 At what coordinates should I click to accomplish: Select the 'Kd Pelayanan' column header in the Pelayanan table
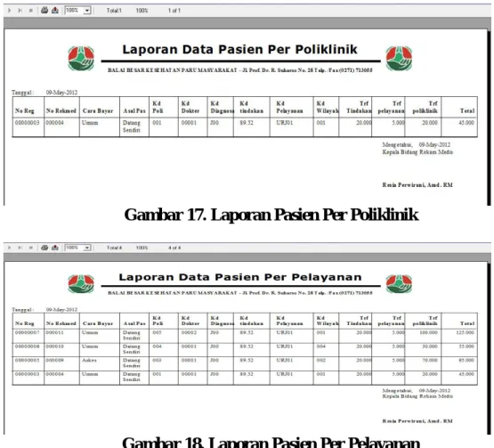(289, 321)
